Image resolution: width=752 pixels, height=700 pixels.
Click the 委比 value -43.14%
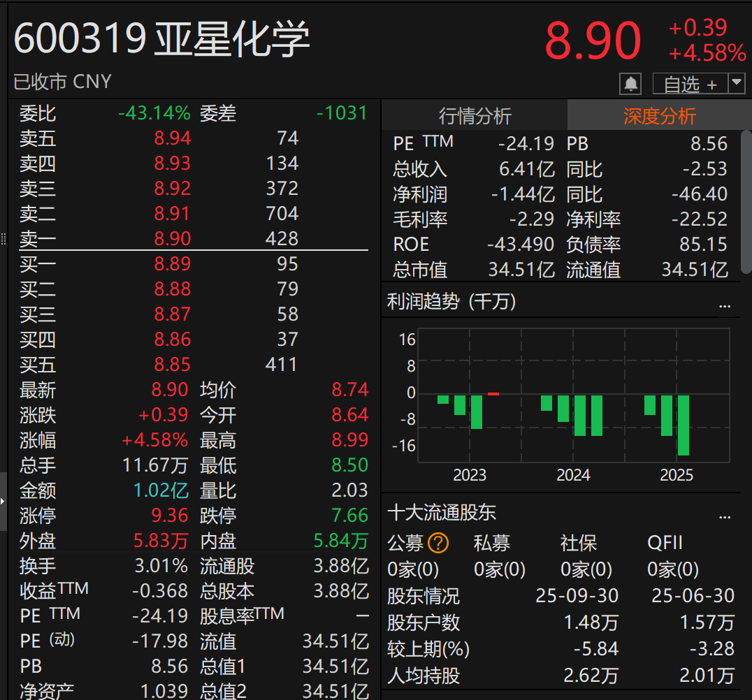coord(154,113)
